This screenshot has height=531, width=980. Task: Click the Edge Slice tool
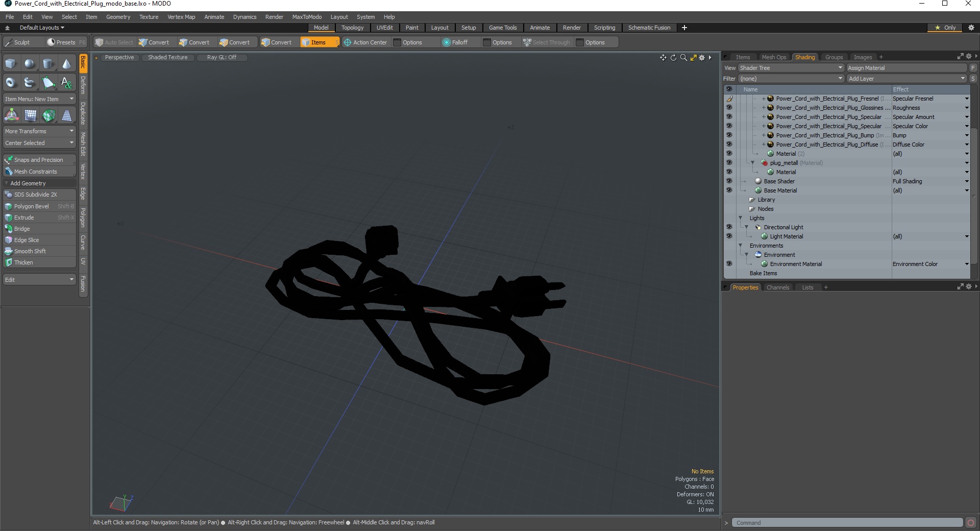[x=40, y=240]
